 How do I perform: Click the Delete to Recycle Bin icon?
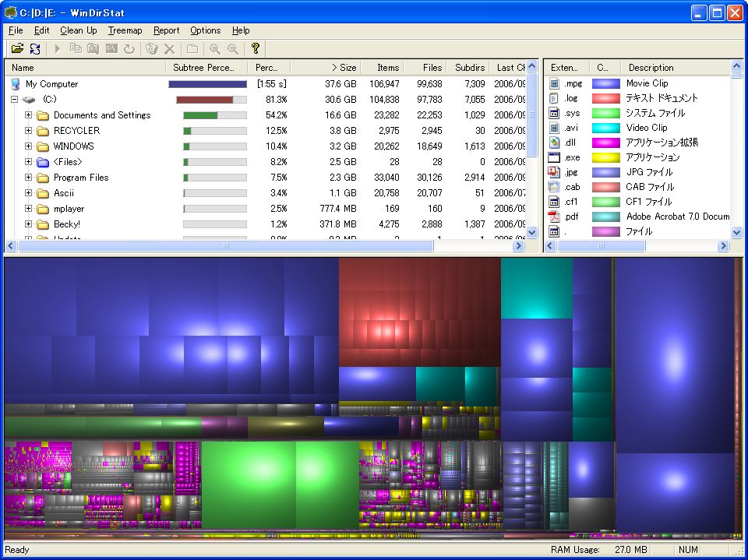click(x=152, y=48)
